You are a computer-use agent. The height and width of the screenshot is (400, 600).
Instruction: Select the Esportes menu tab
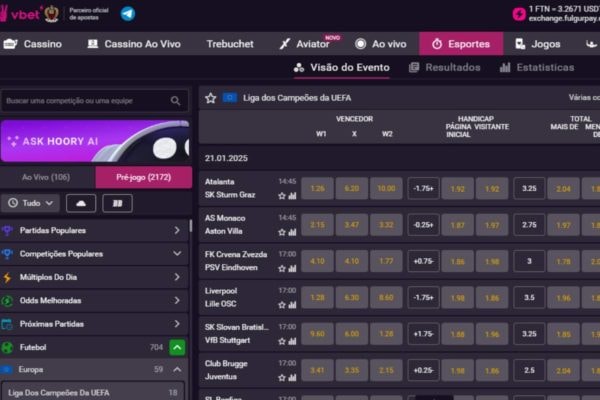point(461,44)
